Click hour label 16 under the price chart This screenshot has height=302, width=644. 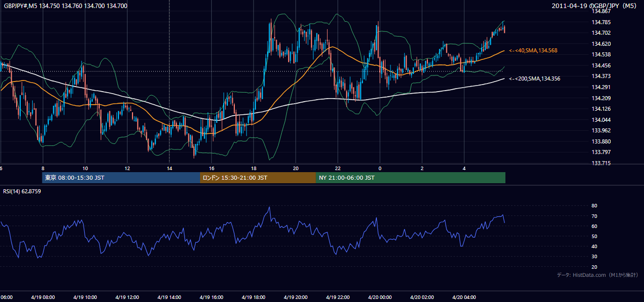point(212,169)
